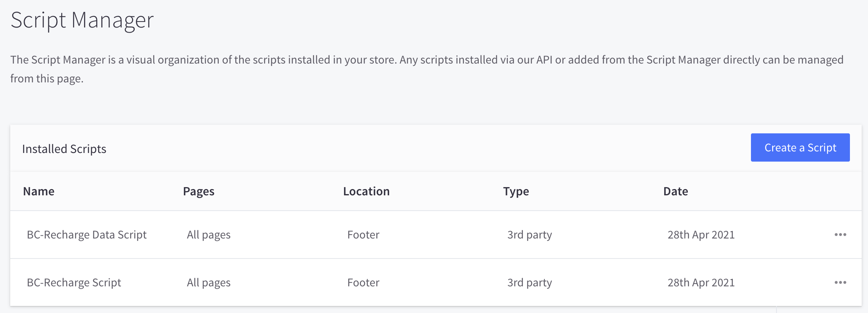Click 28th Apr 2021 in BC-Recharge Script row

tap(701, 282)
